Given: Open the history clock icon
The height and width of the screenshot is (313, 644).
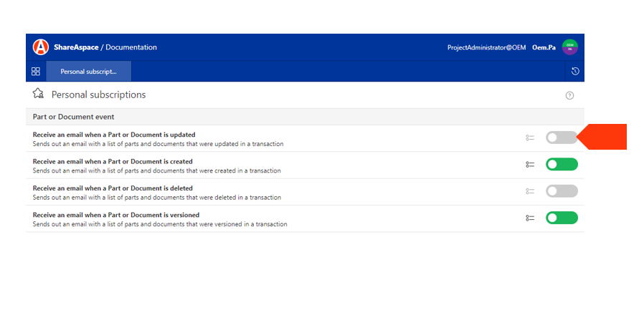Looking at the screenshot, I should (575, 72).
